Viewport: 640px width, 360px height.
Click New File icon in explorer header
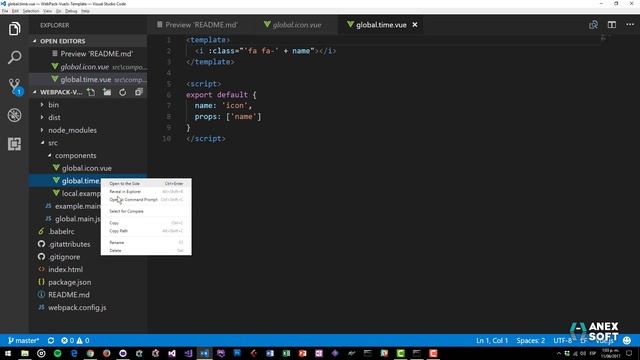tap(91, 92)
